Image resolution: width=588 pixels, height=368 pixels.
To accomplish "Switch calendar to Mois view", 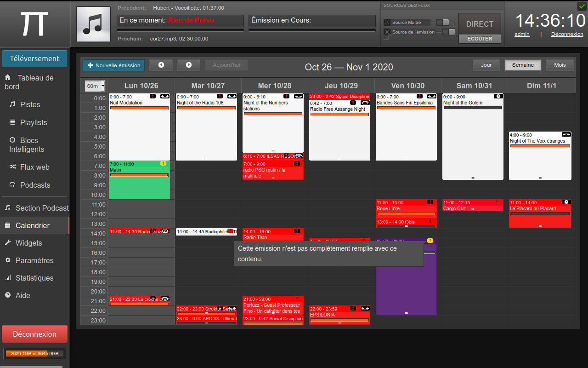I will (x=560, y=65).
